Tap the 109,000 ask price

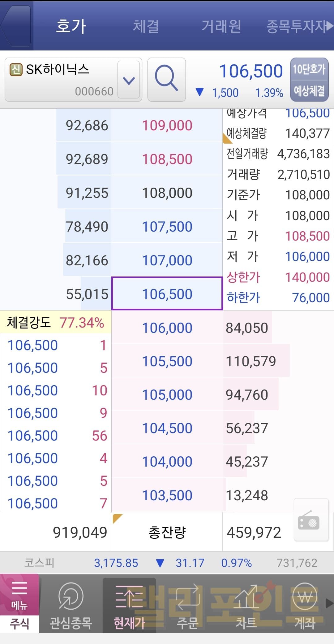coord(167,125)
